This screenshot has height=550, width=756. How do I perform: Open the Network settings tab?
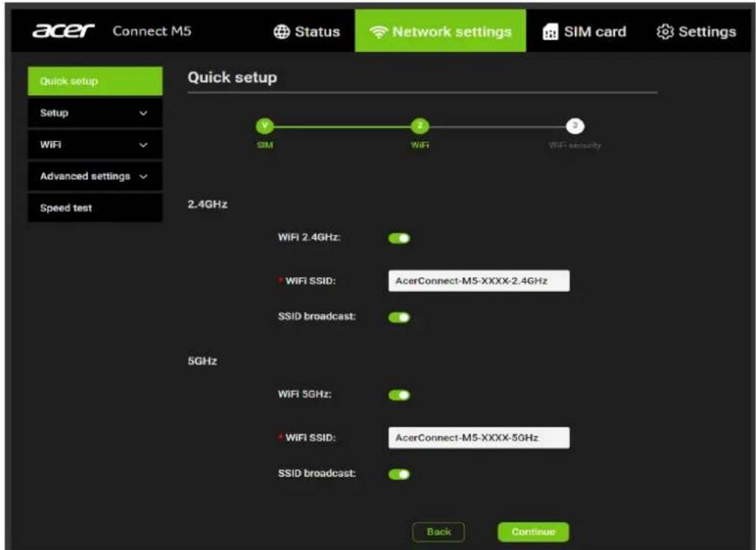coord(440,31)
